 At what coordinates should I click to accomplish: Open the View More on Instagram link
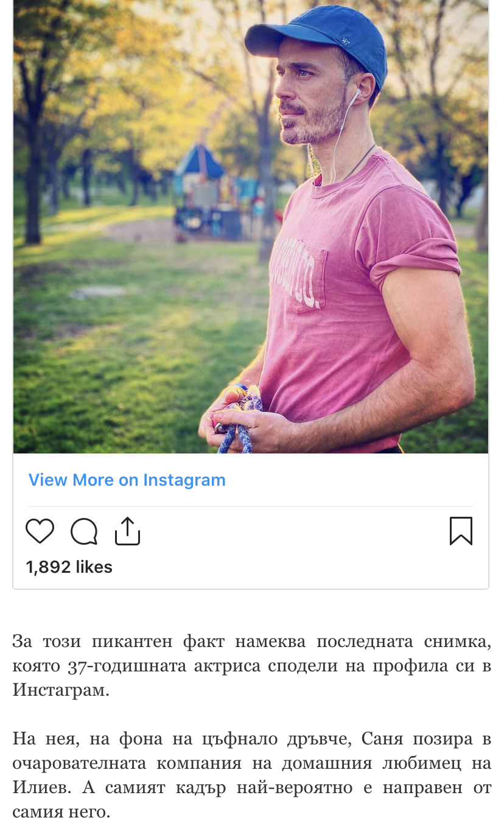pos(127,480)
